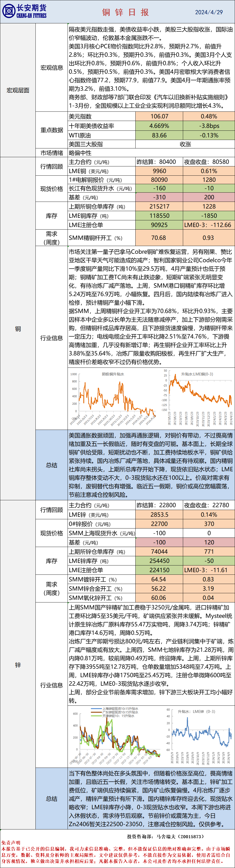Screen dimensions: 235x868
Task: Select the WTI change -0.13%
Action: 209,135
